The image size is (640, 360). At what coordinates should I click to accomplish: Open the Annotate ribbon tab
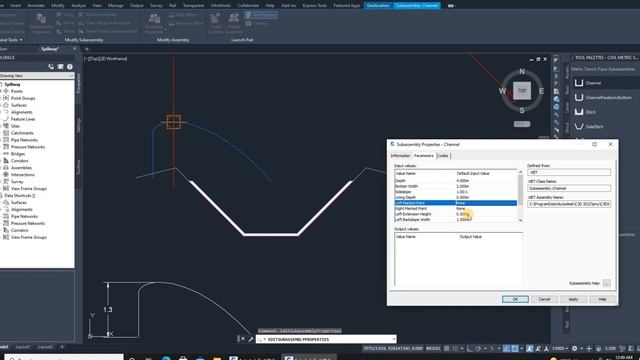click(36, 6)
